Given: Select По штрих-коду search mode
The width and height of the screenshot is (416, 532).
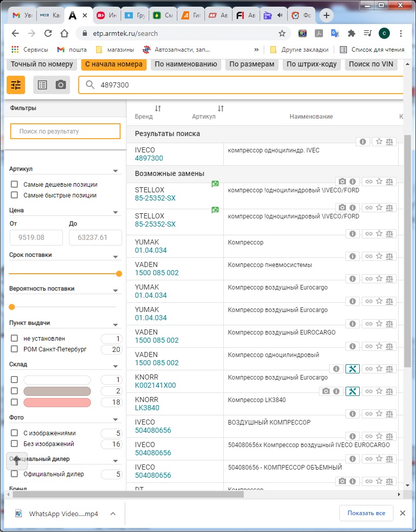Looking at the screenshot, I should [x=312, y=64].
